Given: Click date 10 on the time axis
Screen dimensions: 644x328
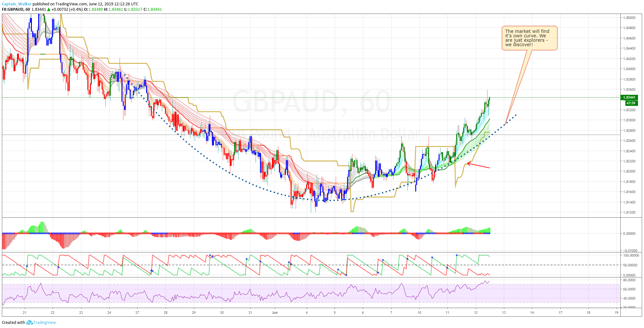Looking at the screenshot, I should click(x=419, y=313).
